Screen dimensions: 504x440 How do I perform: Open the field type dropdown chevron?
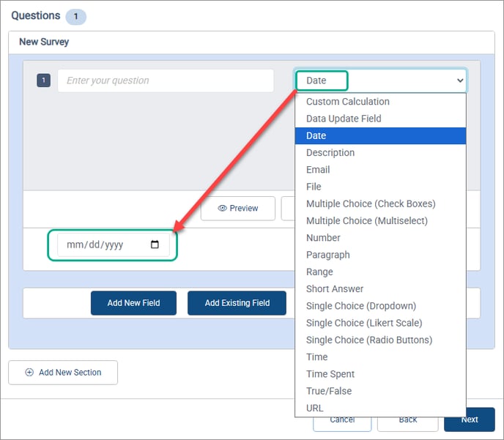pyautogui.click(x=459, y=81)
